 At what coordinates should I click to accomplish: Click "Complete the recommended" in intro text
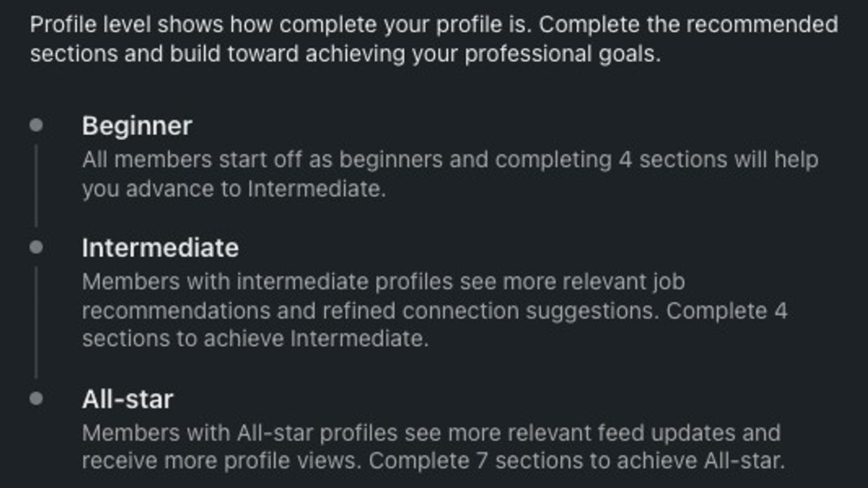pos(688,25)
